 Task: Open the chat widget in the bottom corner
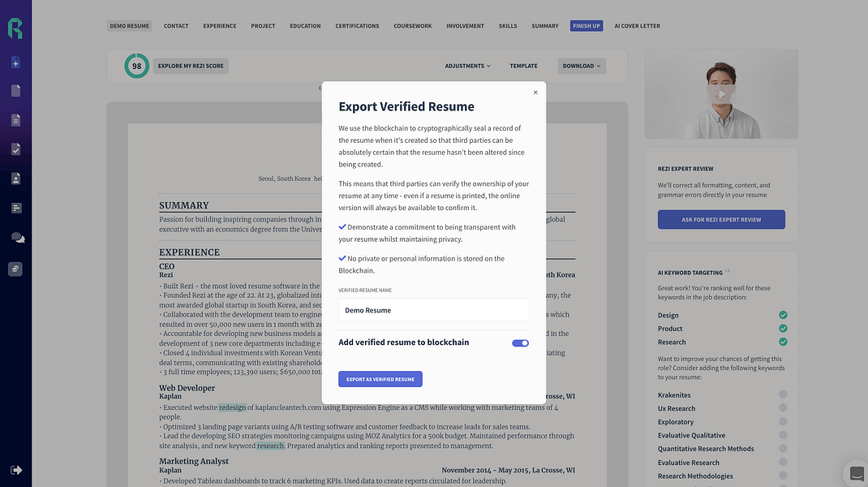click(856, 474)
